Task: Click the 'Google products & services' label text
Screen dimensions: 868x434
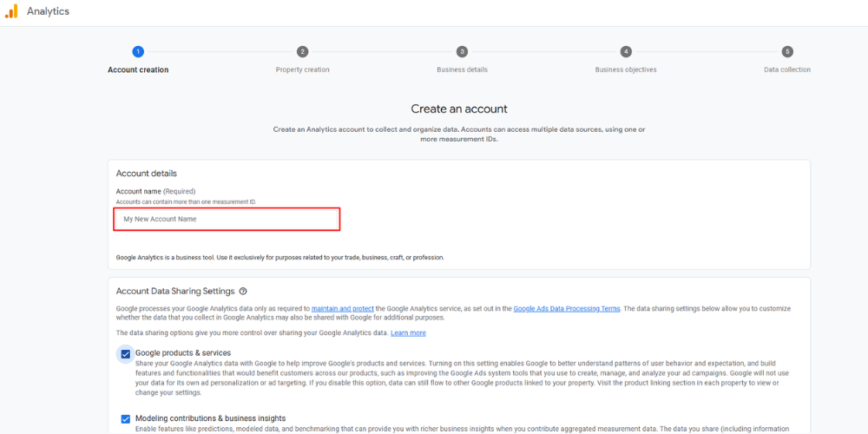Action: pyautogui.click(x=183, y=352)
